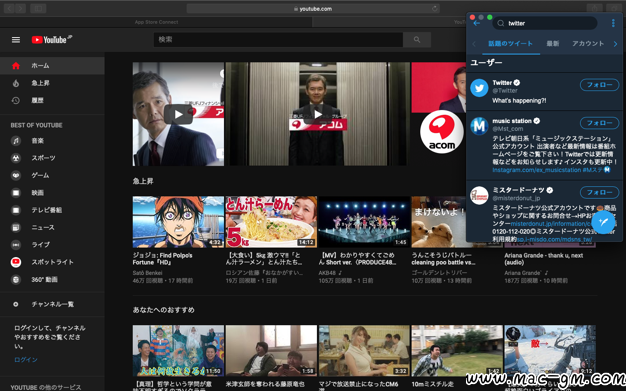This screenshot has height=391, width=626.
Task: Follow the music station account
Action: [x=600, y=123]
